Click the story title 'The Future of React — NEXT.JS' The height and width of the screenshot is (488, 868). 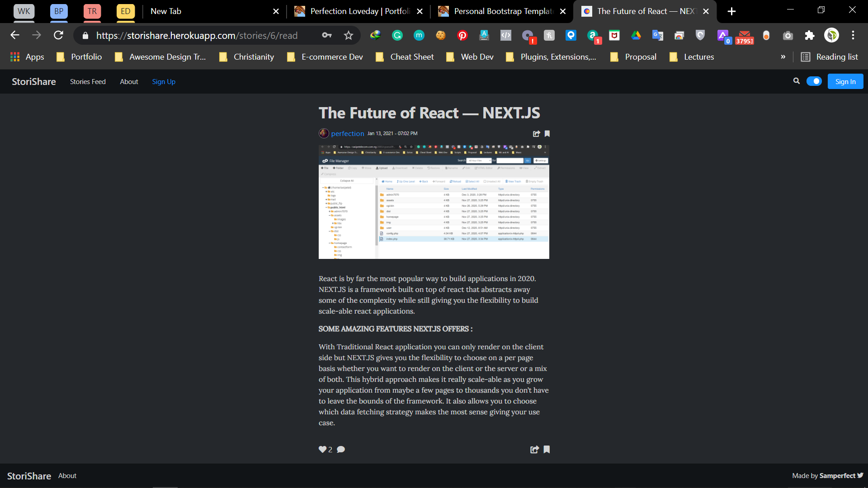(429, 113)
